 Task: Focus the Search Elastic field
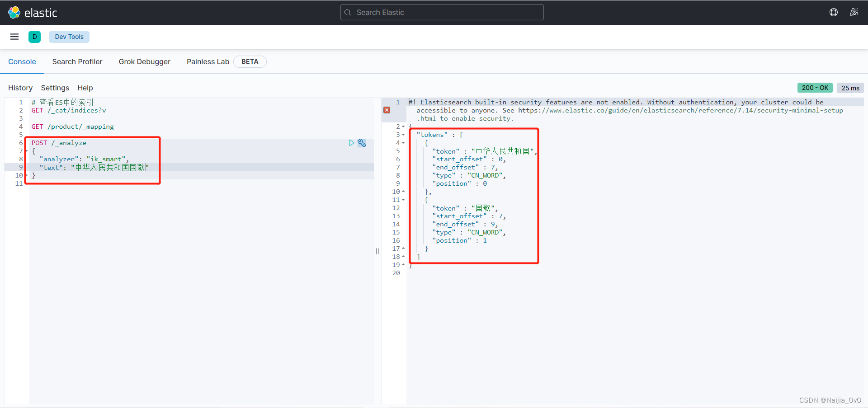[x=442, y=12]
